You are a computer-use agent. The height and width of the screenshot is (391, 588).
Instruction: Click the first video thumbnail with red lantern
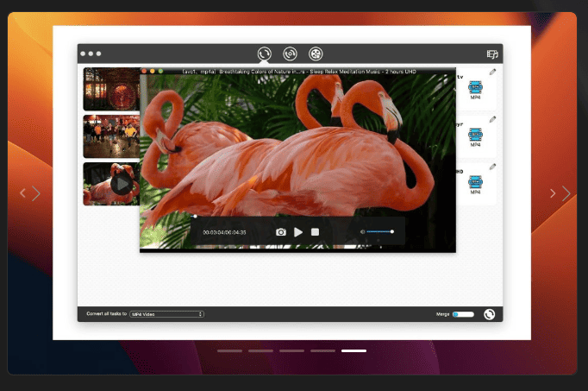111,89
